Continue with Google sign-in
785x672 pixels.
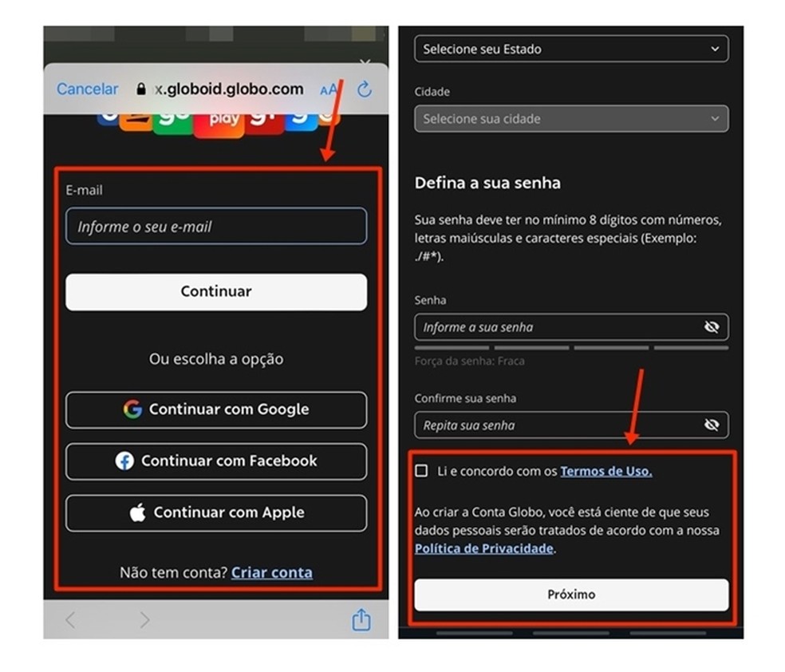[x=216, y=409]
